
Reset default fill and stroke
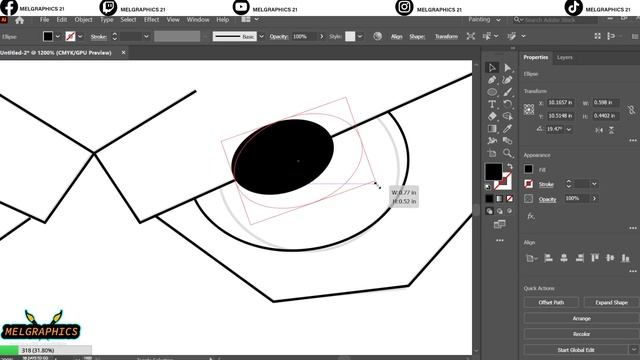pyautogui.click(x=488, y=187)
